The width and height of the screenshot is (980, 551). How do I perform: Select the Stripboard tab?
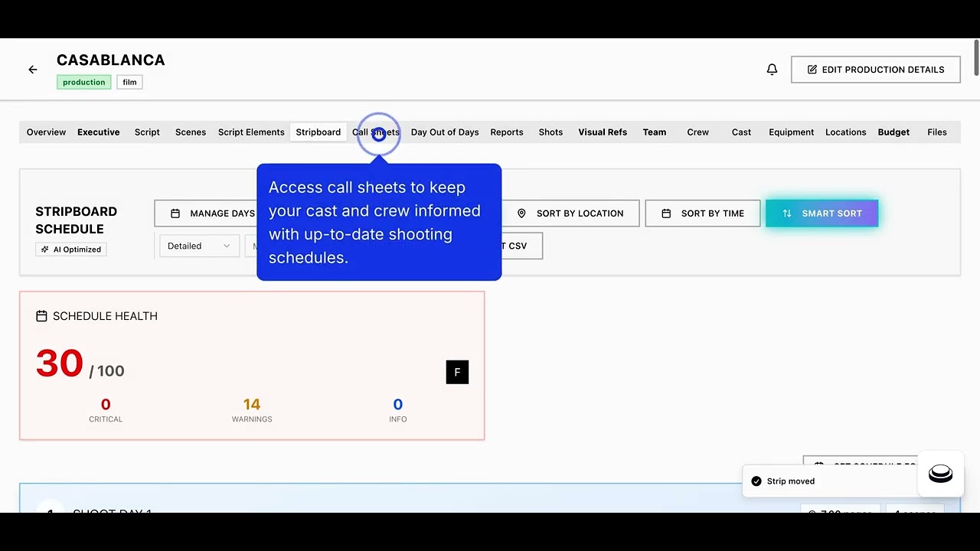318,132
